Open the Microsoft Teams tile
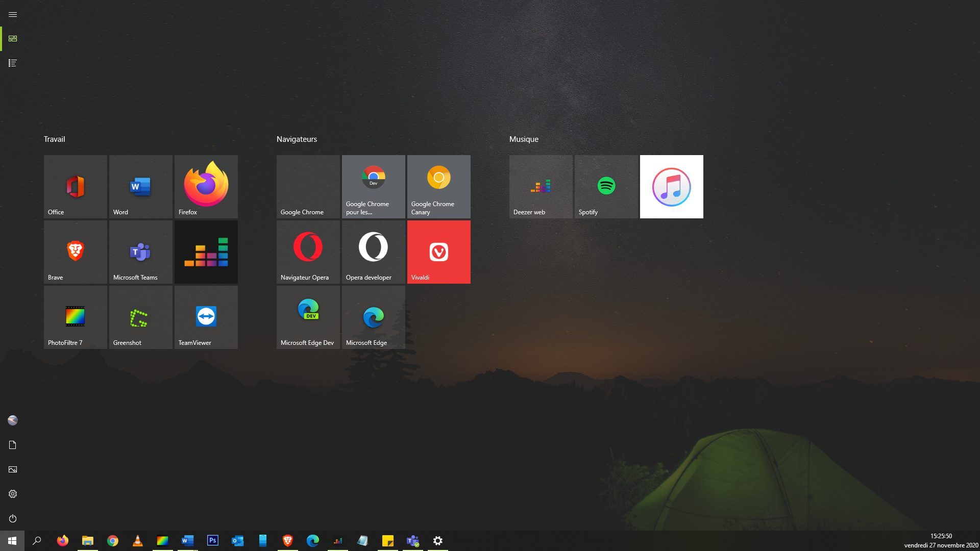Screen dimensions: 980x551 tap(141, 252)
